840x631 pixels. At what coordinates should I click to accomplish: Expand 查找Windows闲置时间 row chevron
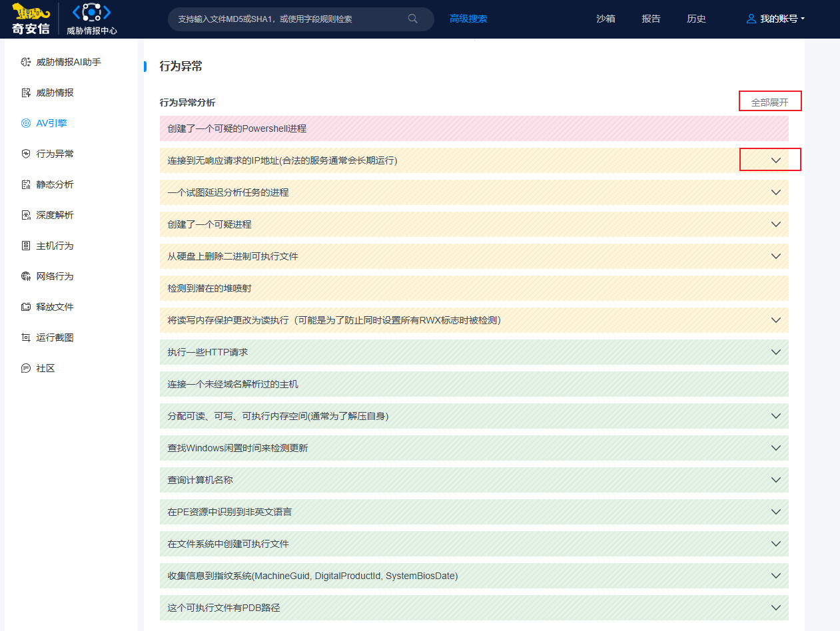pos(775,448)
